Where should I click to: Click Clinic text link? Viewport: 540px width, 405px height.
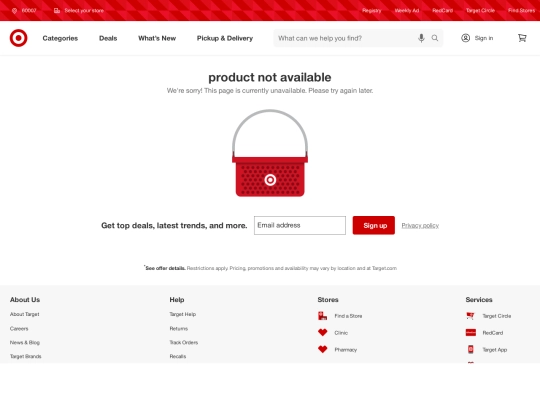coord(341,333)
